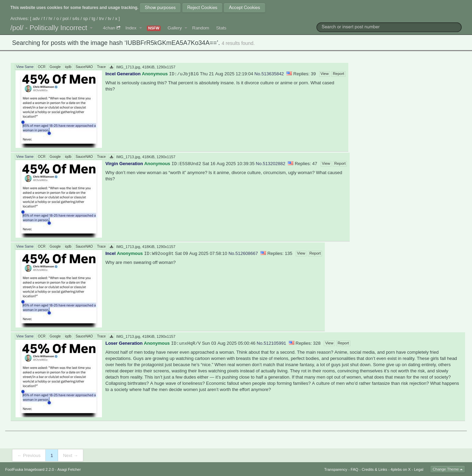The height and width of the screenshot is (476, 472).
Task: Open the Stats menu item
Action: (x=221, y=28)
